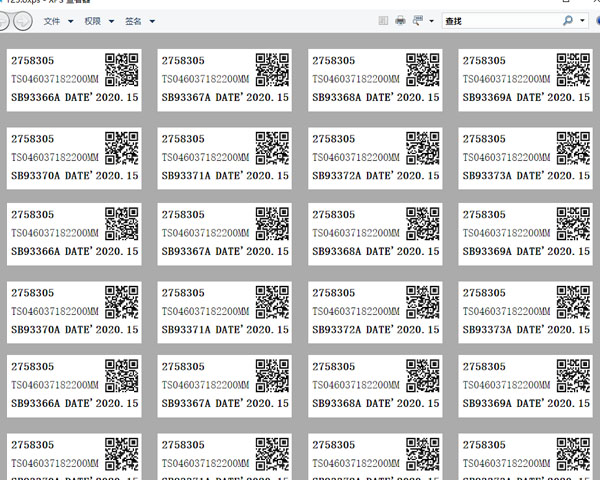This screenshot has height=480, width=600.
Task: Click the document outline pane icon
Action: 382,20
